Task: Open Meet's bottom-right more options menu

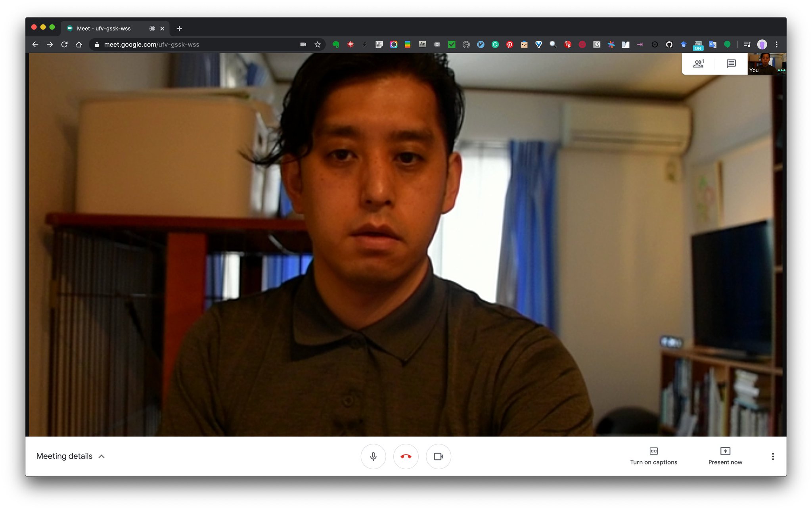Action: (x=773, y=456)
